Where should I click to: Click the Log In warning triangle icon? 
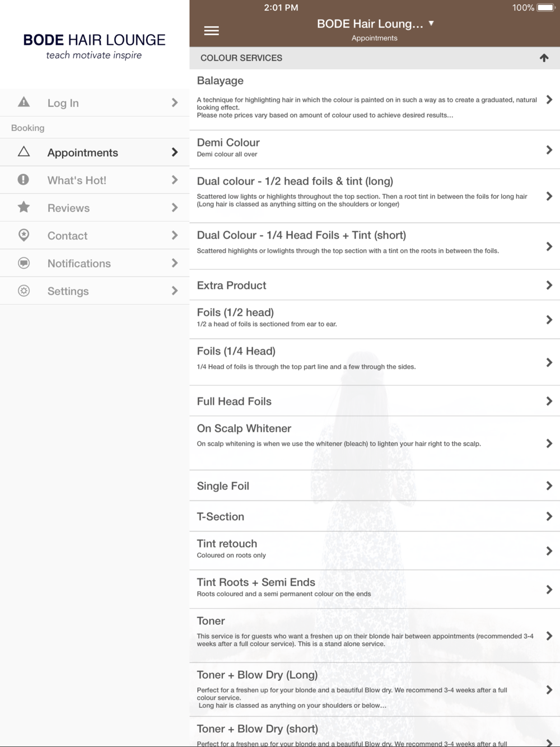point(24,102)
